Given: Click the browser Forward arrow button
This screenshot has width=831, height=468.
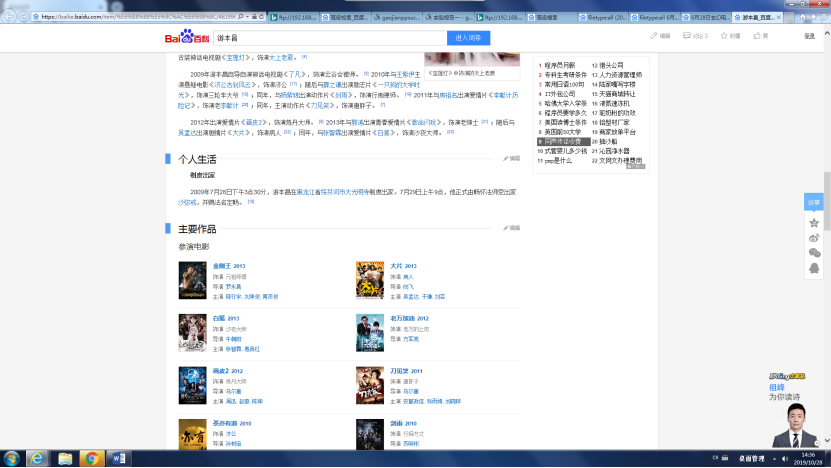Looking at the screenshot, I should 23,17.
